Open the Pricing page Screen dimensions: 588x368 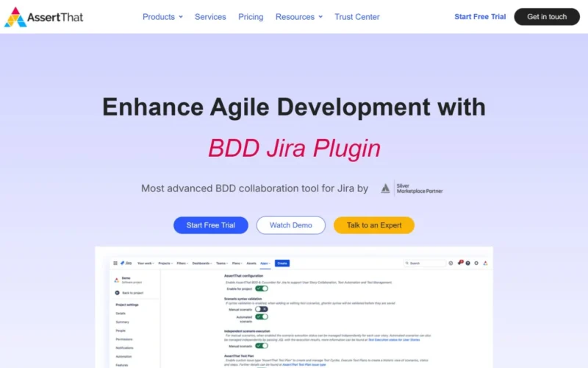coord(251,17)
